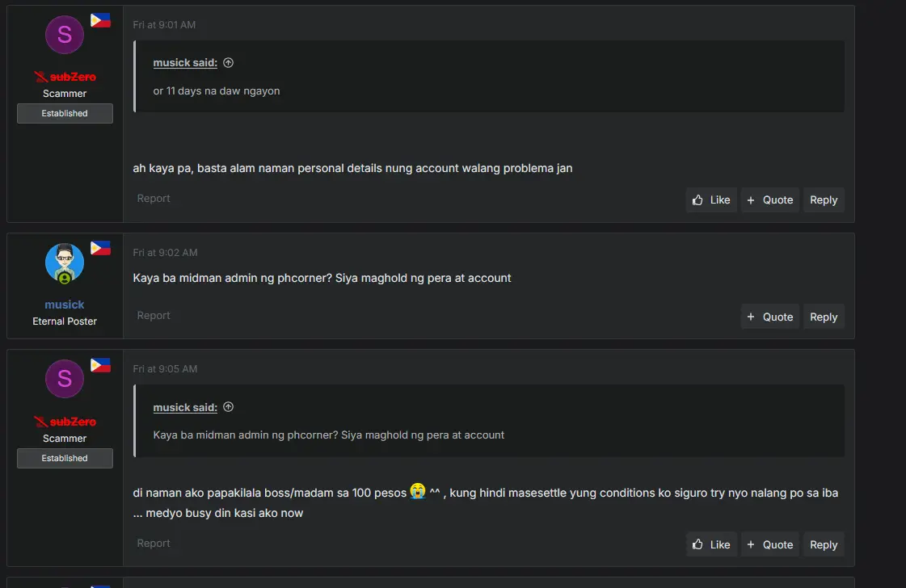Image resolution: width=906 pixels, height=588 pixels.
Task: Open the musick username profile link
Action: pos(65,304)
